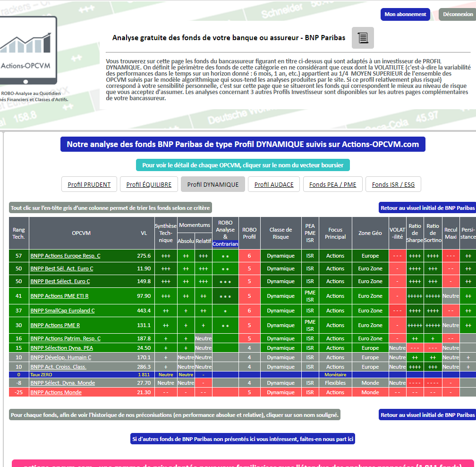Click rank cell showing 57
Image resolution: width=476 pixels, height=467 pixels.
click(19, 256)
